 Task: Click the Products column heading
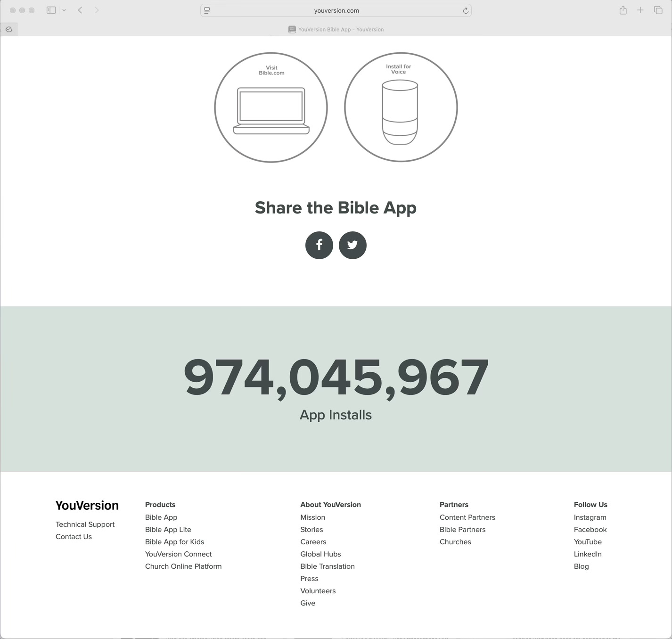pos(160,505)
